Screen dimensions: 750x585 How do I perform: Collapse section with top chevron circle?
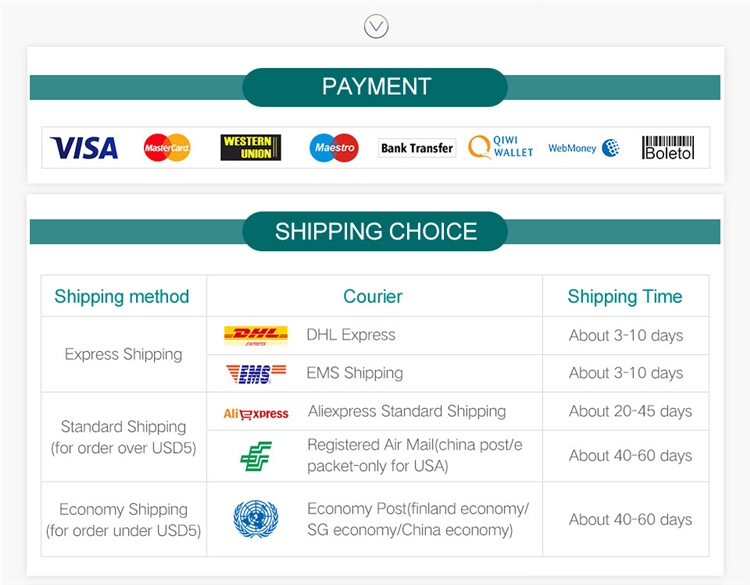tap(376, 26)
